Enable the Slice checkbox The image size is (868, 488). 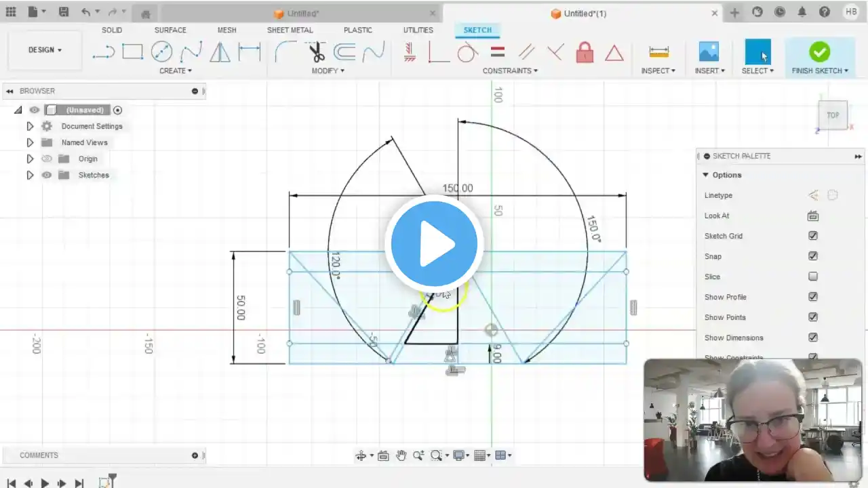tap(813, 277)
